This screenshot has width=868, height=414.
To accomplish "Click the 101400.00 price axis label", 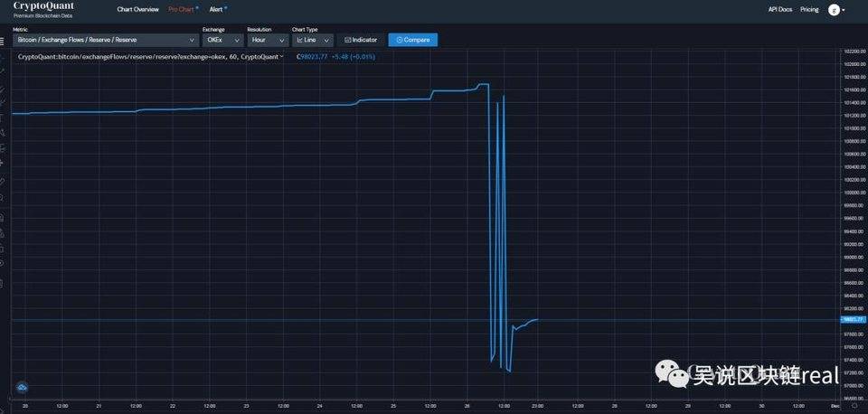I will [854, 102].
